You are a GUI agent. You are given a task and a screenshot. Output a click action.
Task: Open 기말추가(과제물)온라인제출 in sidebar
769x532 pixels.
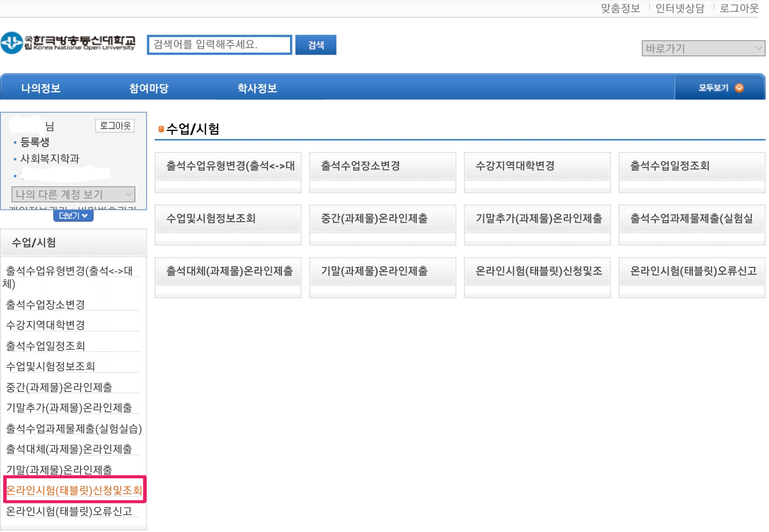pyautogui.click(x=69, y=407)
